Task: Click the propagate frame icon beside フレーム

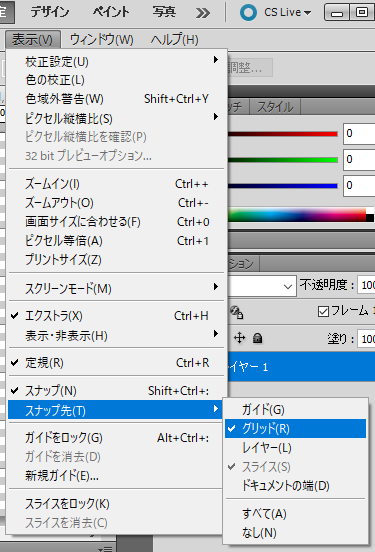Action: click(237, 312)
